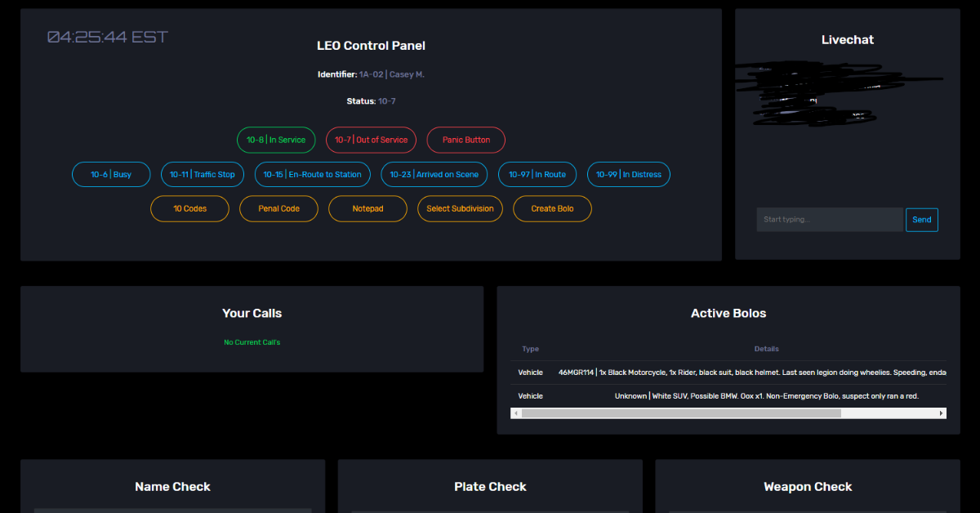This screenshot has height=513, width=980.
Task: Set status 10-97 In Route
Action: pyautogui.click(x=537, y=175)
